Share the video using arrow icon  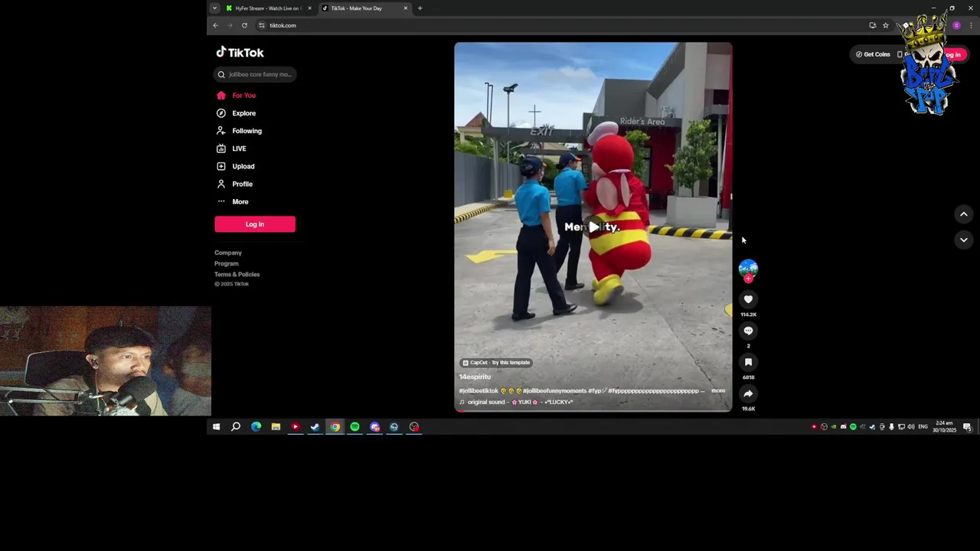pyautogui.click(x=748, y=393)
